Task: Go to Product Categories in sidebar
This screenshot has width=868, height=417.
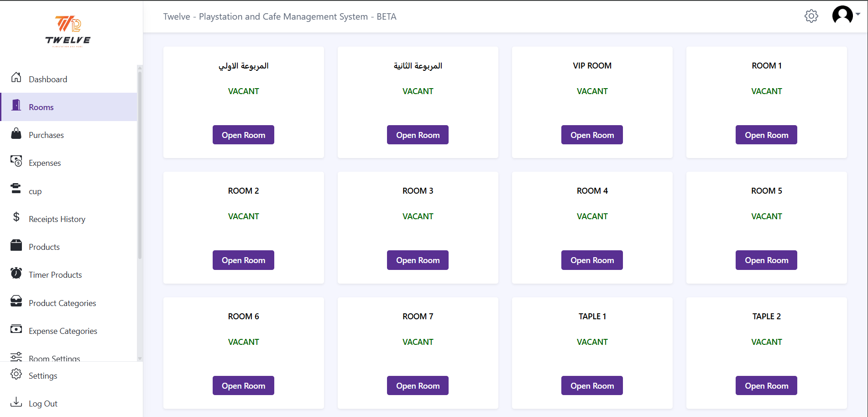Action: (x=62, y=303)
